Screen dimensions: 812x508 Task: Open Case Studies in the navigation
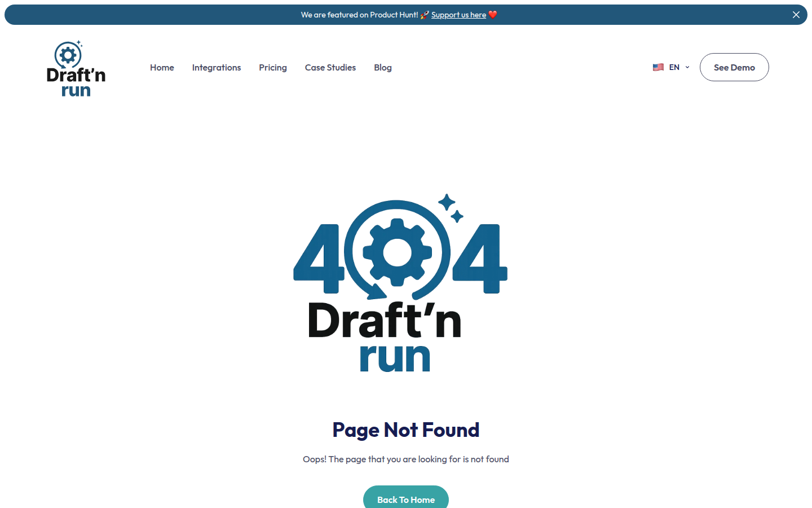click(330, 67)
